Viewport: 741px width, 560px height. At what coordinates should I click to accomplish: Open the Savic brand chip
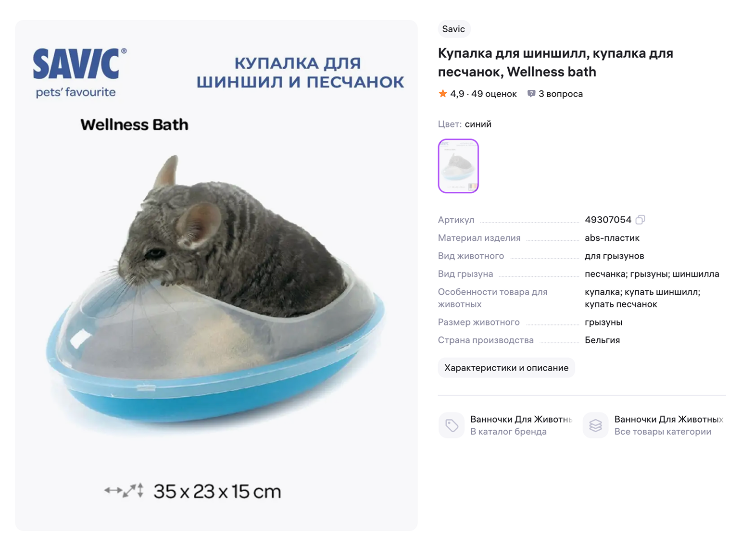tap(453, 29)
